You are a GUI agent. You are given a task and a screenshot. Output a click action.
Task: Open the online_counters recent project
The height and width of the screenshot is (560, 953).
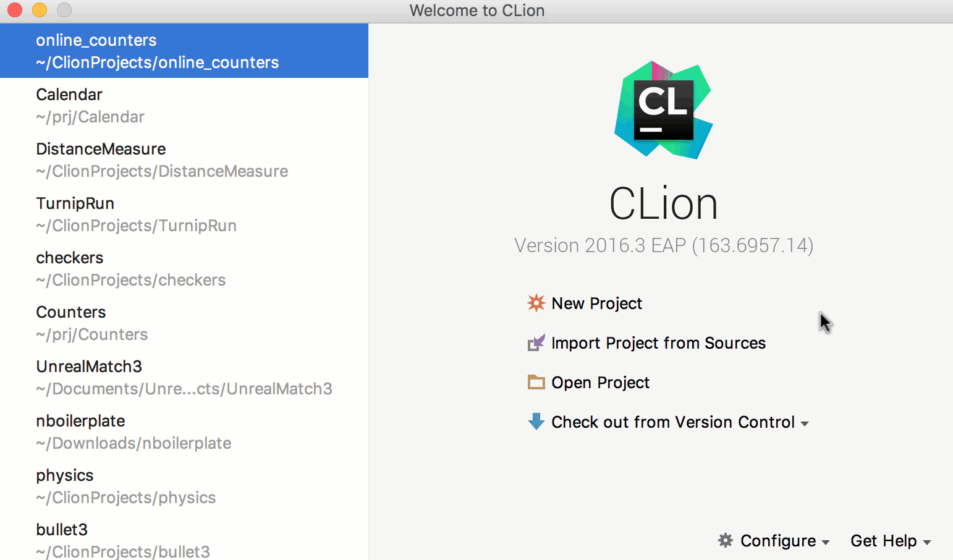pos(184,51)
